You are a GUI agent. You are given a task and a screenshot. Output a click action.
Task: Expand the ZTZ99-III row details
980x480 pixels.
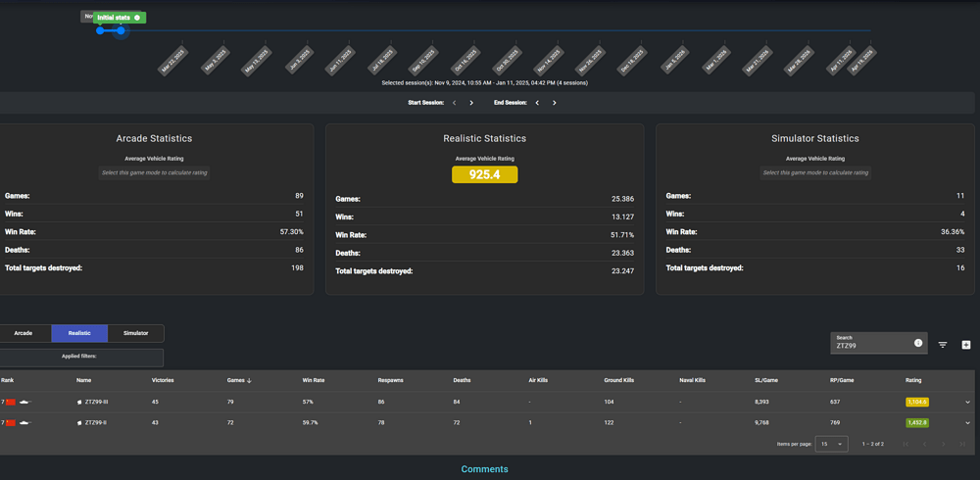[x=968, y=403]
